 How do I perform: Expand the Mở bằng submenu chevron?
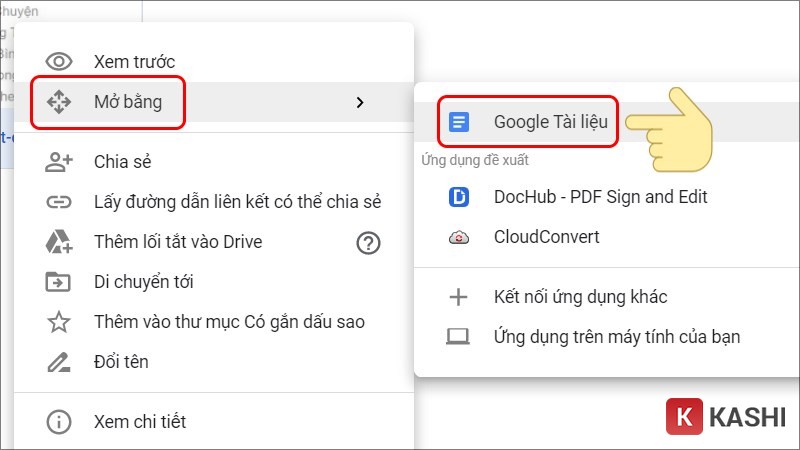point(360,103)
